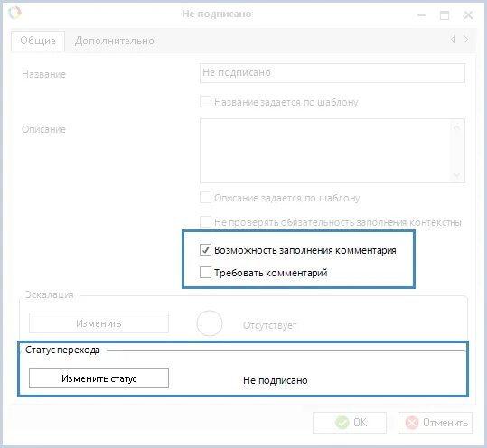Click the Изменить статус button

click(98, 378)
